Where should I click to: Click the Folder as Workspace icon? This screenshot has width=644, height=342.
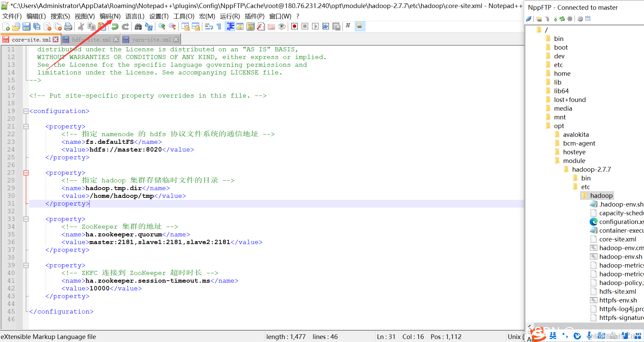click(271, 26)
